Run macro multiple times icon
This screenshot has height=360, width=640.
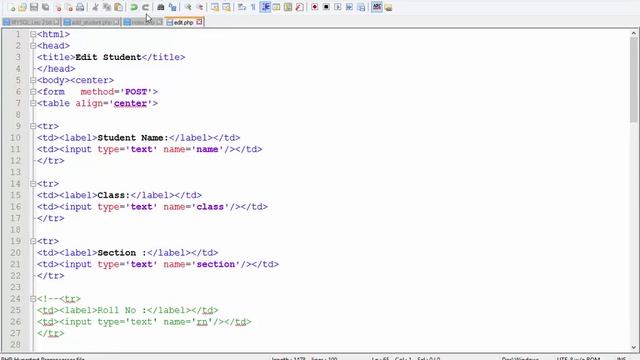(349, 7)
